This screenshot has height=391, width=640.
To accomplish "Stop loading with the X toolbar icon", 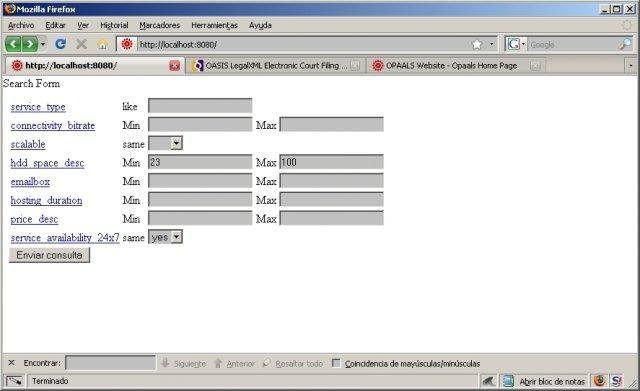I will point(82,44).
